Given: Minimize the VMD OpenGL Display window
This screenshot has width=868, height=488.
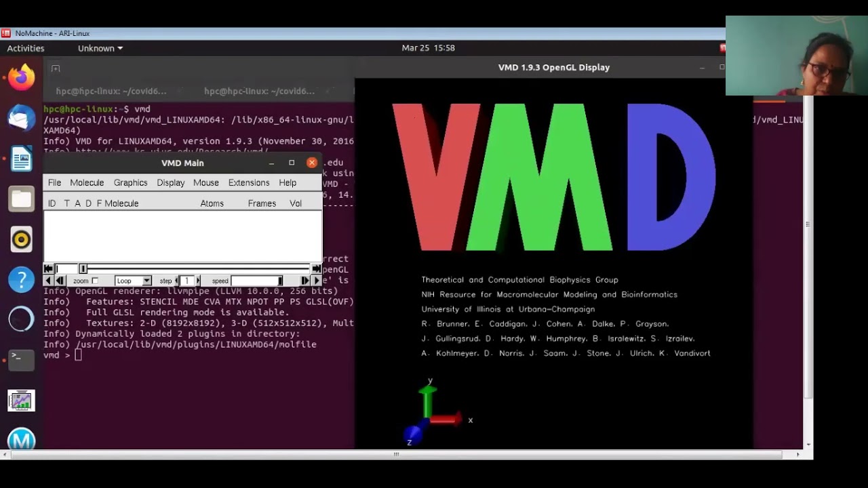Looking at the screenshot, I should [x=703, y=67].
